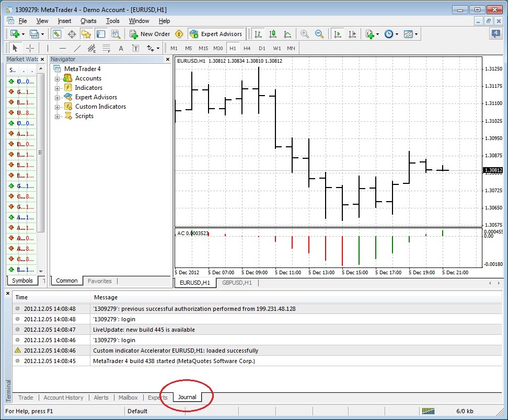Click the yellow MetaQuotes Language Editor icon

tap(179, 33)
